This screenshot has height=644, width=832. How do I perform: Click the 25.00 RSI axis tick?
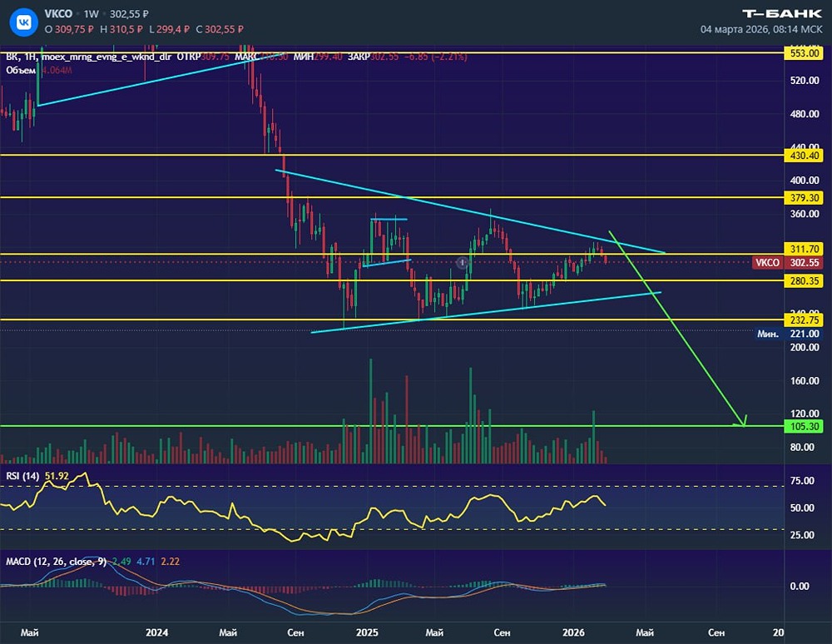click(802, 535)
